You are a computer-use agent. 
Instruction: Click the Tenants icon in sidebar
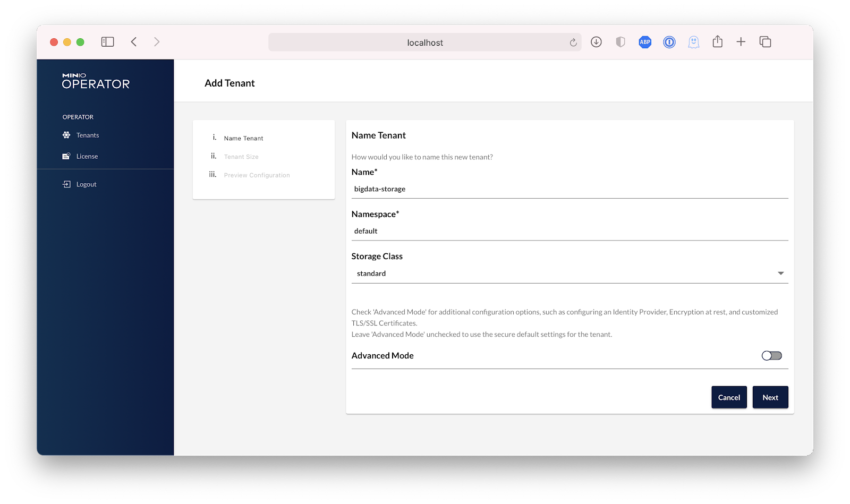(x=66, y=135)
